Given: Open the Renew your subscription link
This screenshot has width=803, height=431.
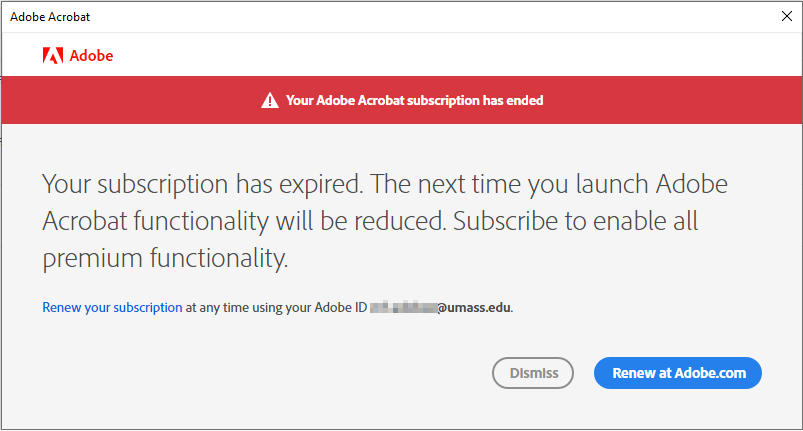Looking at the screenshot, I should click(x=112, y=308).
